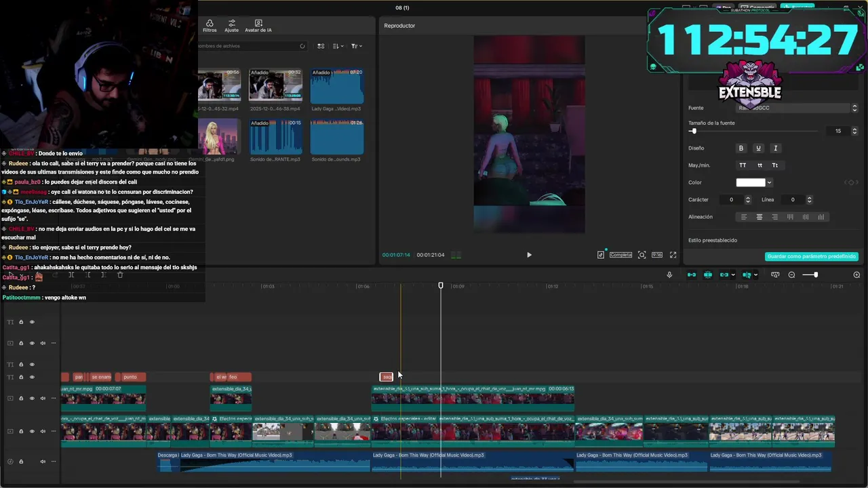Mute the music audio track
Screen dimensions: 868x488
[43, 462]
